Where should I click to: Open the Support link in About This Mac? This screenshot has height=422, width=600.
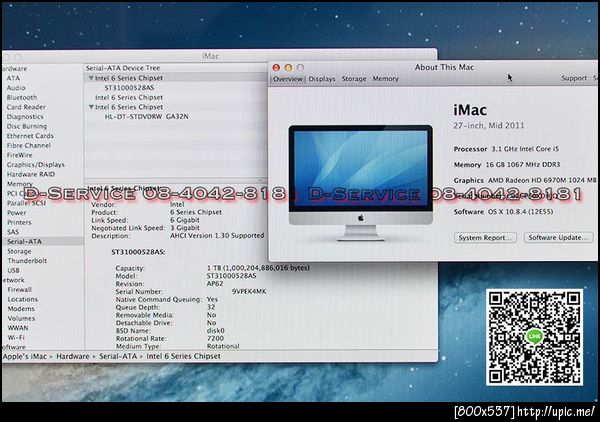point(574,78)
